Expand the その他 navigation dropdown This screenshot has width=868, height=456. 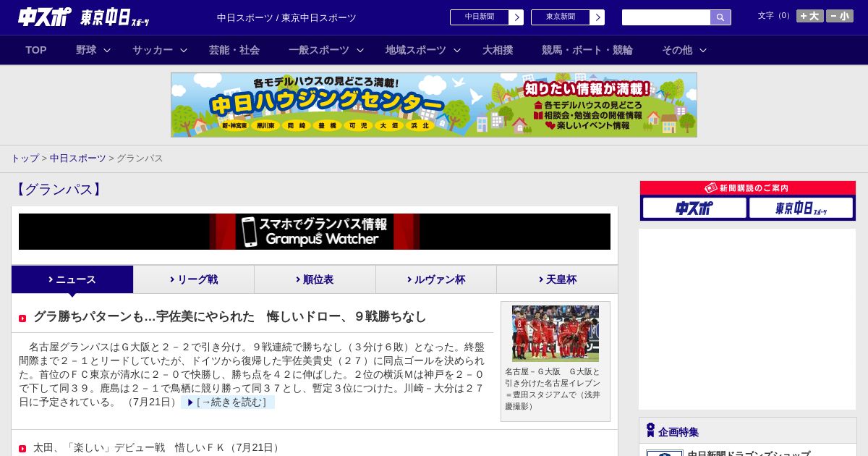point(684,50)
